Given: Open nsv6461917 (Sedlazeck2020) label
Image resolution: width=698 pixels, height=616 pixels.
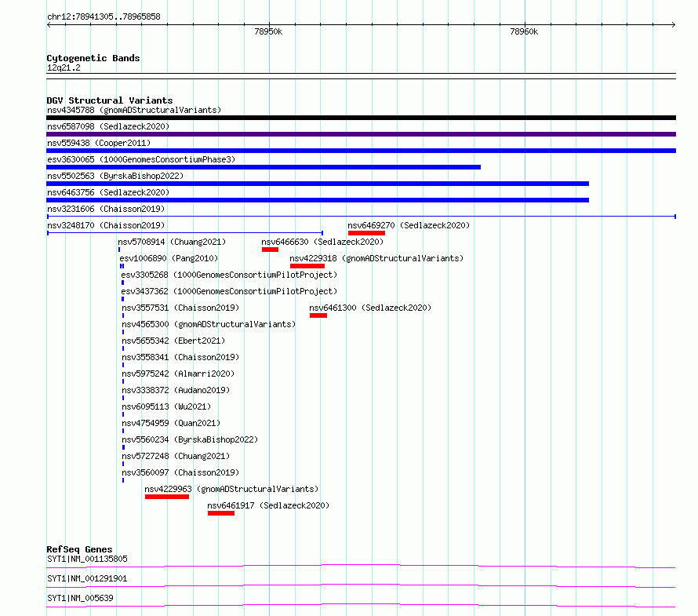Looking at the screenshot, I should 268,505.
